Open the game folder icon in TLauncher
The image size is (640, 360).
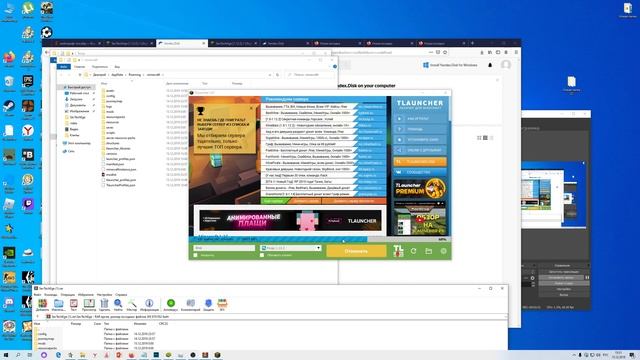(x=429, y=251)
